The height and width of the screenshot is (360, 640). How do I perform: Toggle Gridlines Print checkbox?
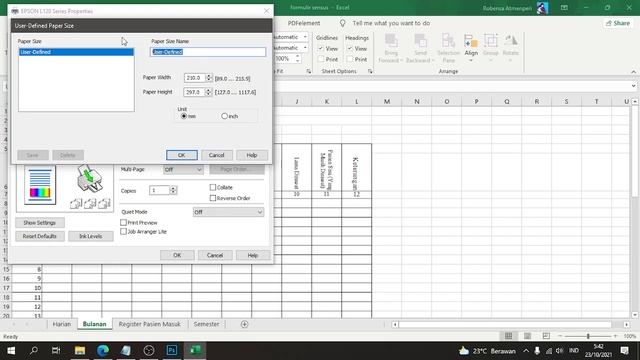(321, 59)
